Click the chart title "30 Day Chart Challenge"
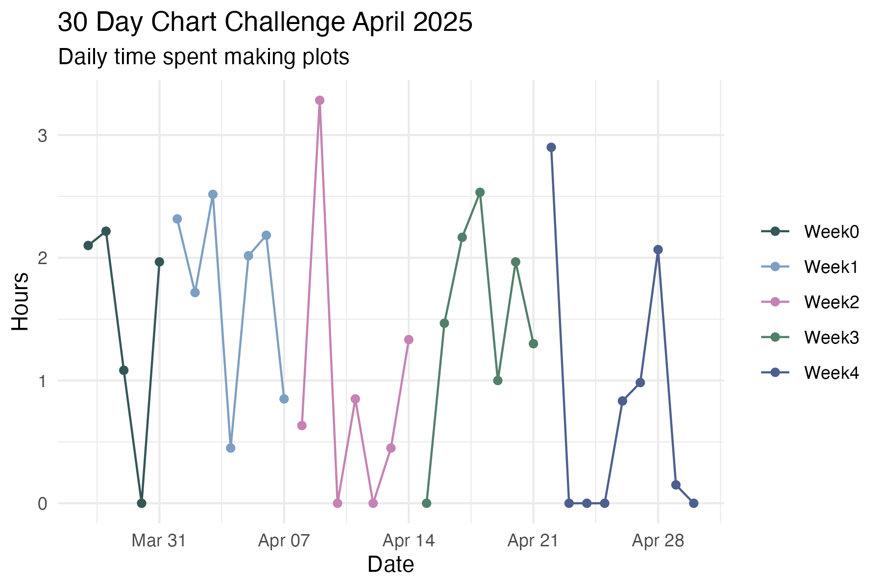Screen dimensions: 882x588 tap(265, 23)
